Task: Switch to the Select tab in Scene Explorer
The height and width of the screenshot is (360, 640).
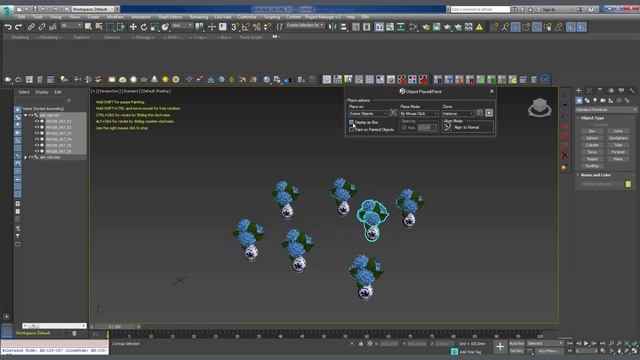Action: point(24,92)
